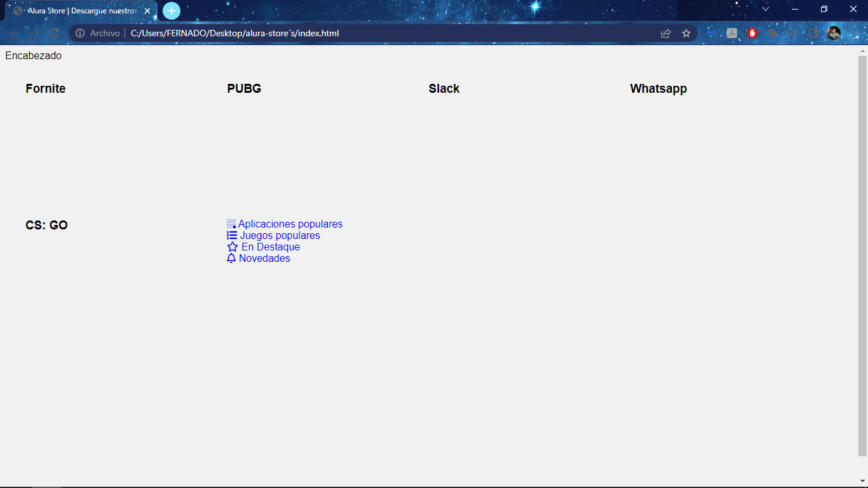Open the media controls button
This screenshot has width=868, height=488.
coord(793,33)
